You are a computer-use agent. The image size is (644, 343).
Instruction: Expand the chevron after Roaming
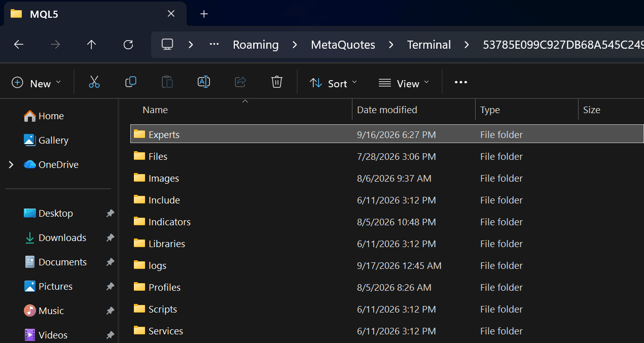(x=295, y=45)
